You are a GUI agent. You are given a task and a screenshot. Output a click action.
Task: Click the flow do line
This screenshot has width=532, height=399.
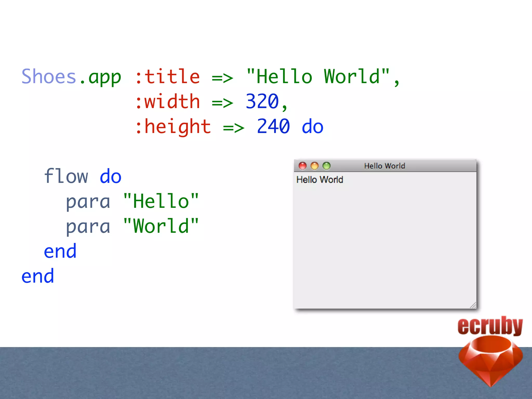coord(83,176)
